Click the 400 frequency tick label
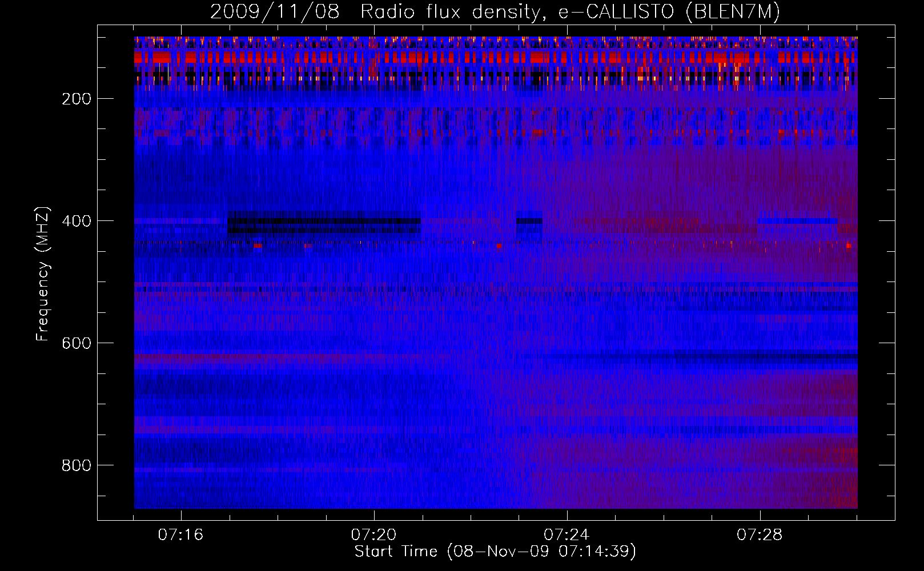924x571 pixels. click(x=77, y=221)
